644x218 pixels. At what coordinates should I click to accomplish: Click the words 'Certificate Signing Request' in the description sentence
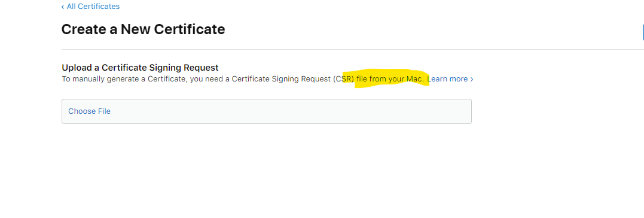[282, 79]
